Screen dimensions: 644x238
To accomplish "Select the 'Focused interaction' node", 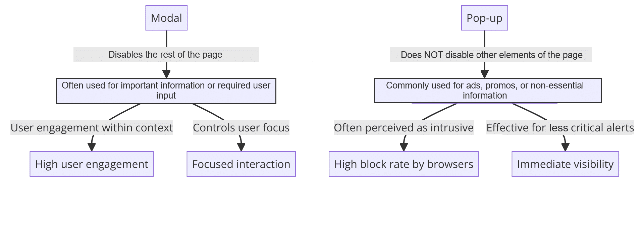I will tap(241, 164).
